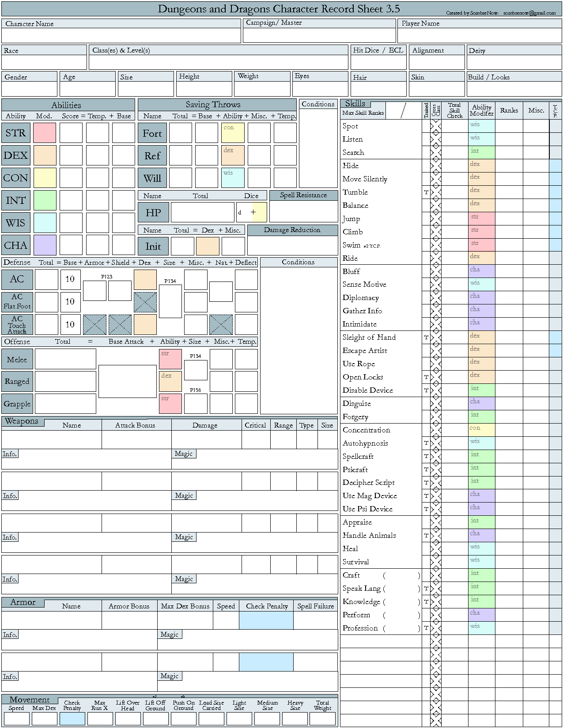Click the sombrenote@gmail.com email text
The height and width of the screenshot is (728, 563).
pos(529,13)
